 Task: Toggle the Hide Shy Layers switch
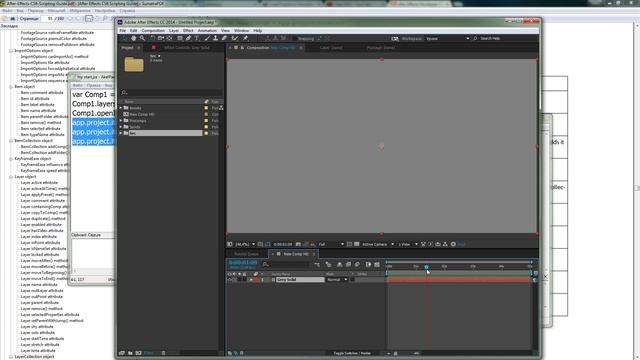pyautogui.click(x=339, y=264)
